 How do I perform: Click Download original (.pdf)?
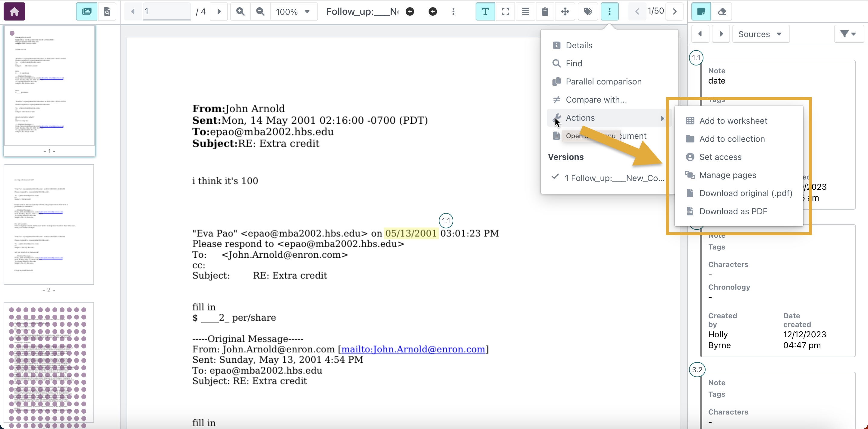point(739,193)
